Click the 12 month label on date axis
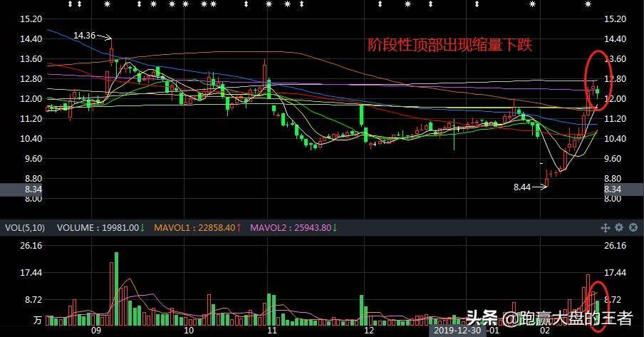The image size is (644, 337). click(369, 331)
